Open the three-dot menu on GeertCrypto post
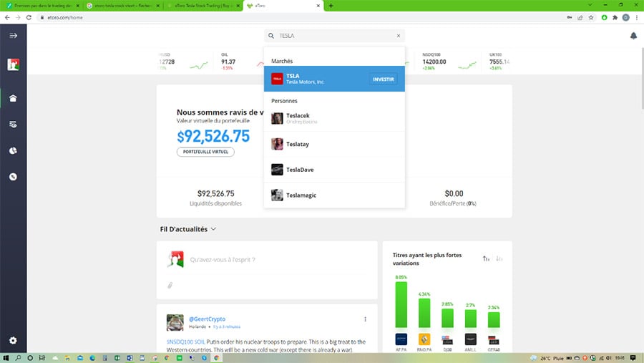Screen dimensions: 644x363 (x=365, y=319)
